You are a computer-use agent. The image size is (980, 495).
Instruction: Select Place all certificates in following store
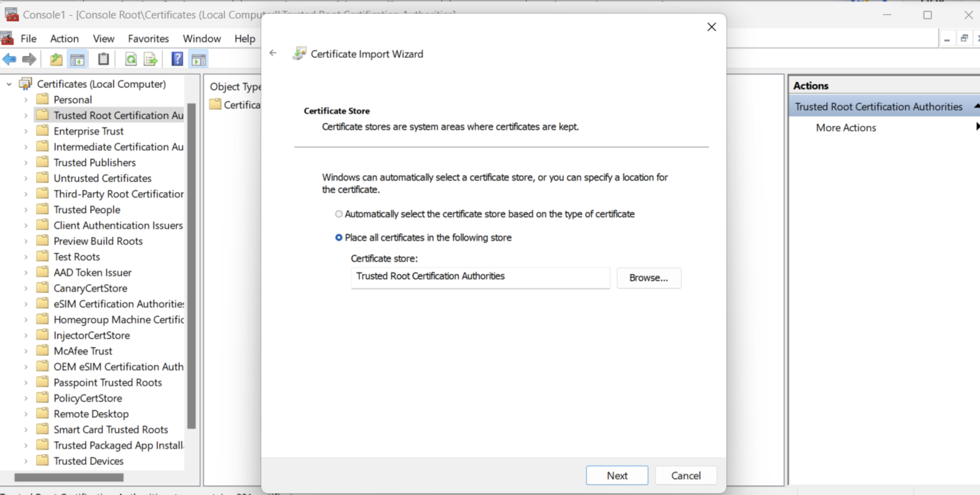pos(338,238)
